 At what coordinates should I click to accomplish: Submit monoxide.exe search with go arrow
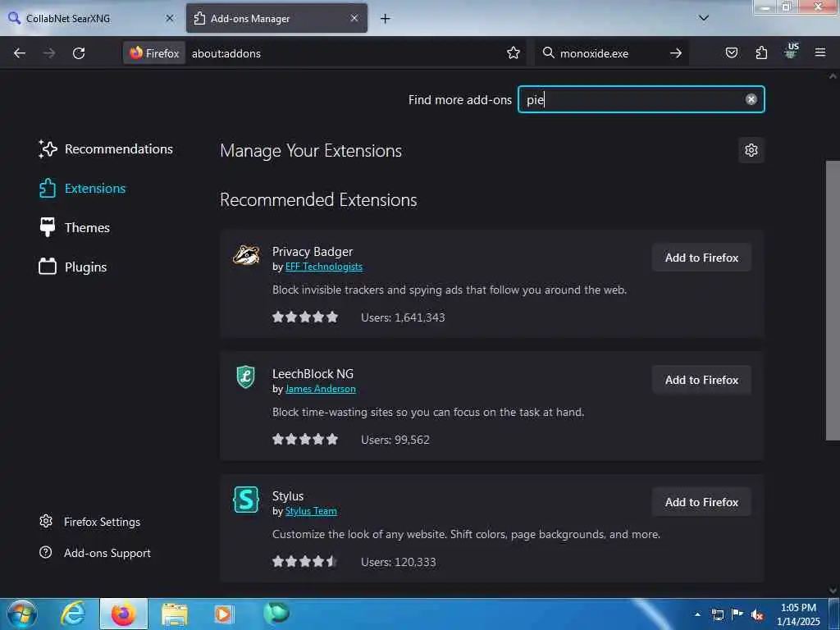(676, 53)
